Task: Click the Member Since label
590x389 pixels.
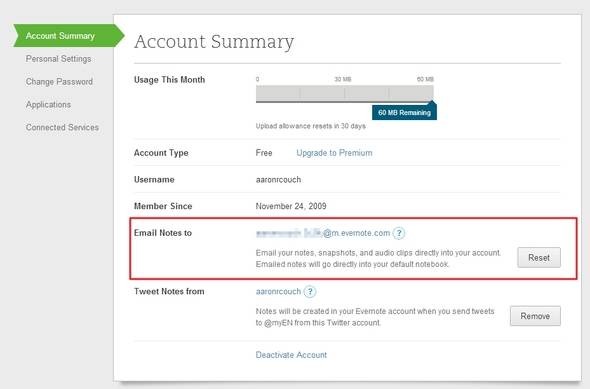Action: (x=163, y=206)
